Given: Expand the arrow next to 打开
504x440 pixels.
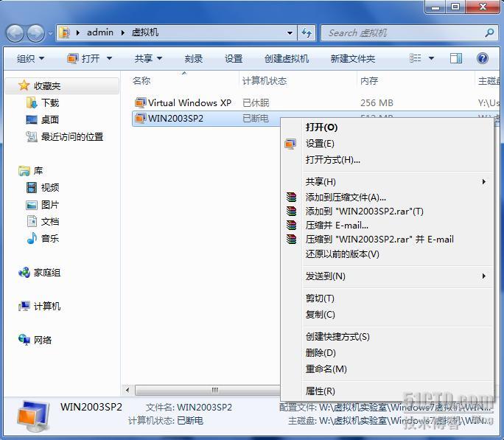Looking at the screenshot, I should click(109, 58).
